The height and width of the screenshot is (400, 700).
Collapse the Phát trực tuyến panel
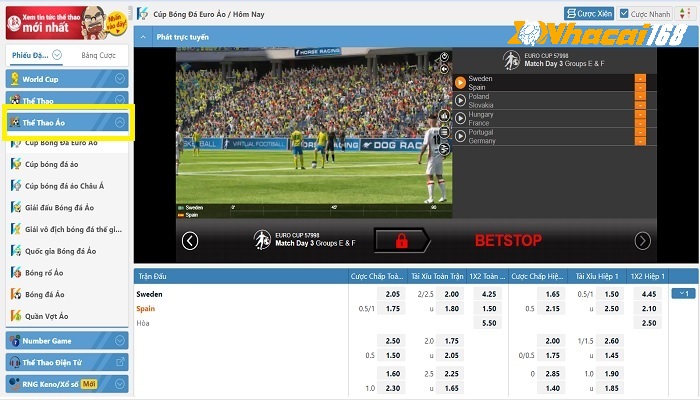pos(143,37)
